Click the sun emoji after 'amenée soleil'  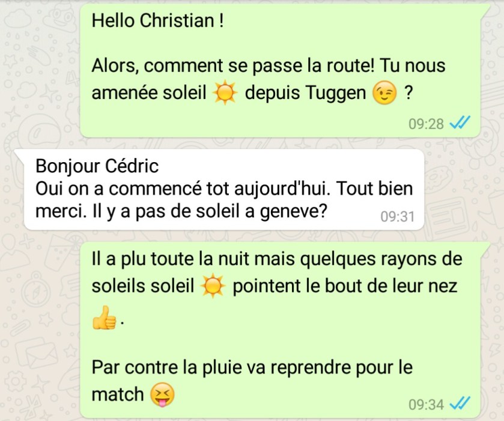pos(225,92)
